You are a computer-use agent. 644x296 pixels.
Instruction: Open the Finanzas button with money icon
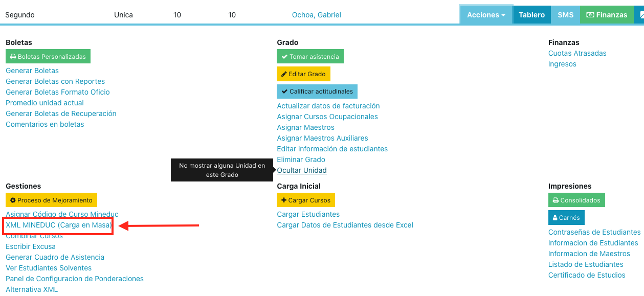pos(607,15)
